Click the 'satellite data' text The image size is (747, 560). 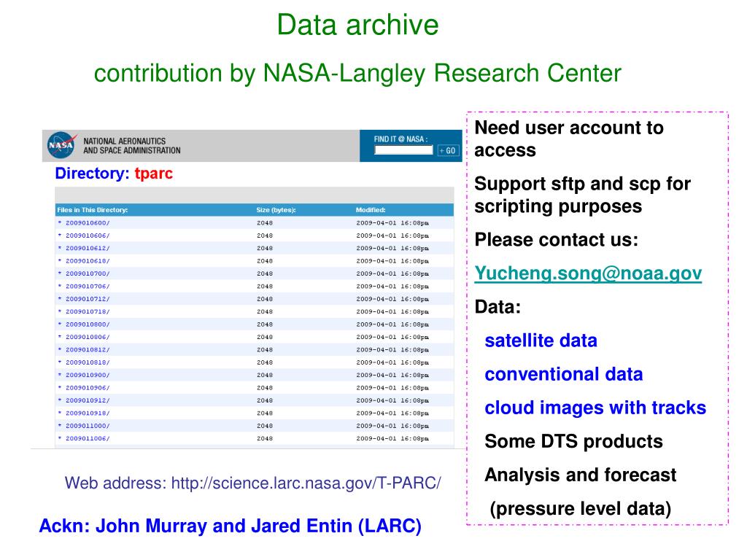click(x=541, y=341)
